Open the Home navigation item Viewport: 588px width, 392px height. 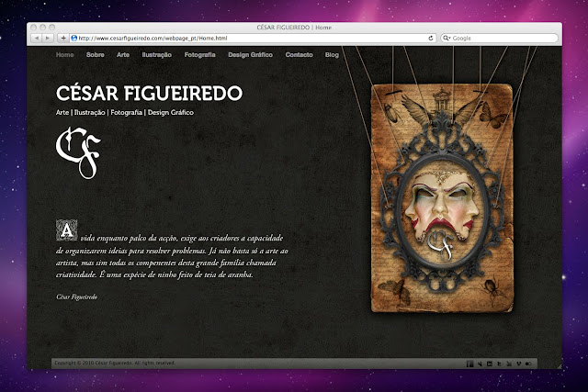pos(65,55)
